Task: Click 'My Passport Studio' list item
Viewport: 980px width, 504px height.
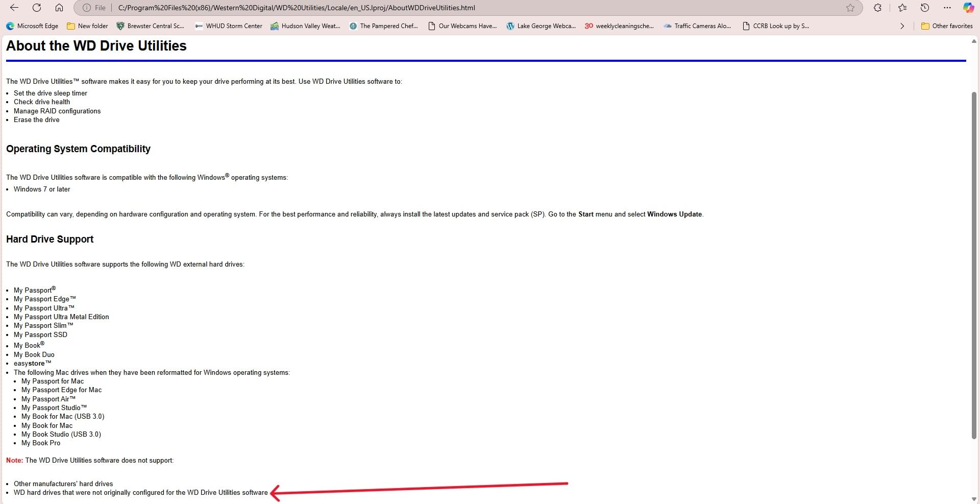Action: click(54, 408)
